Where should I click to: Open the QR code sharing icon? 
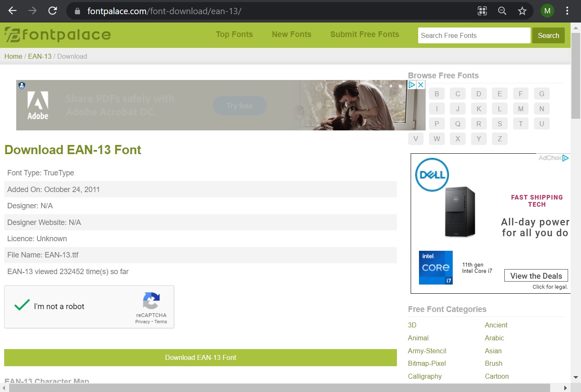click(x=482, y=11)
